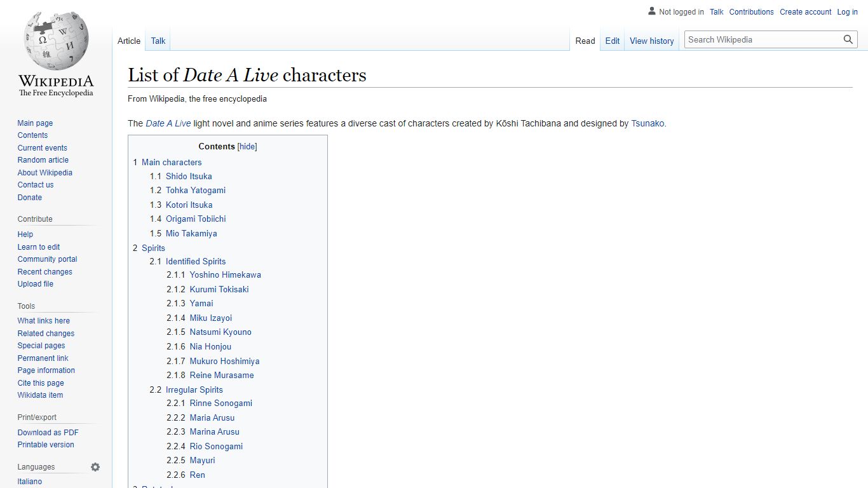Jump to section 2 Spirits
The height and width of the screenshot is (488, 868).
149,248
